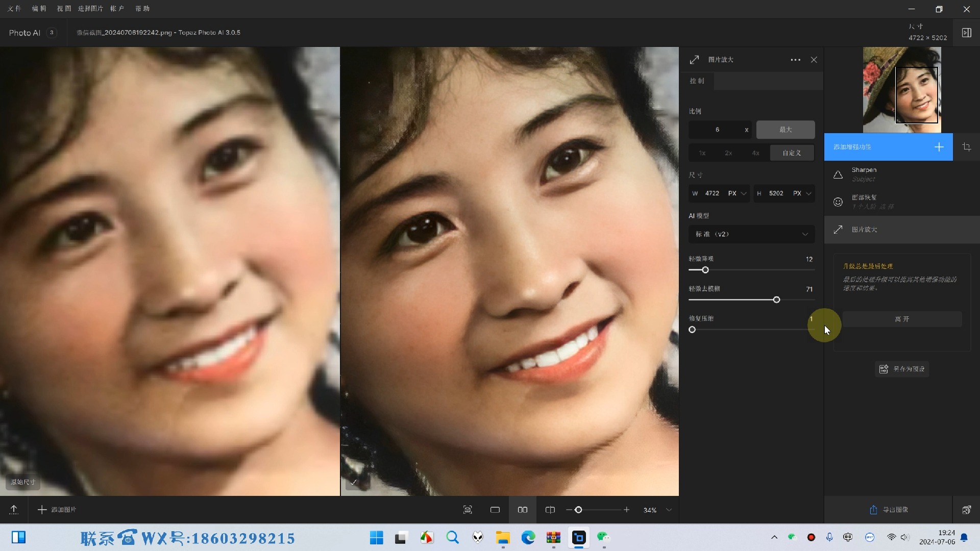Click the 4x scale button

(755, 153)
